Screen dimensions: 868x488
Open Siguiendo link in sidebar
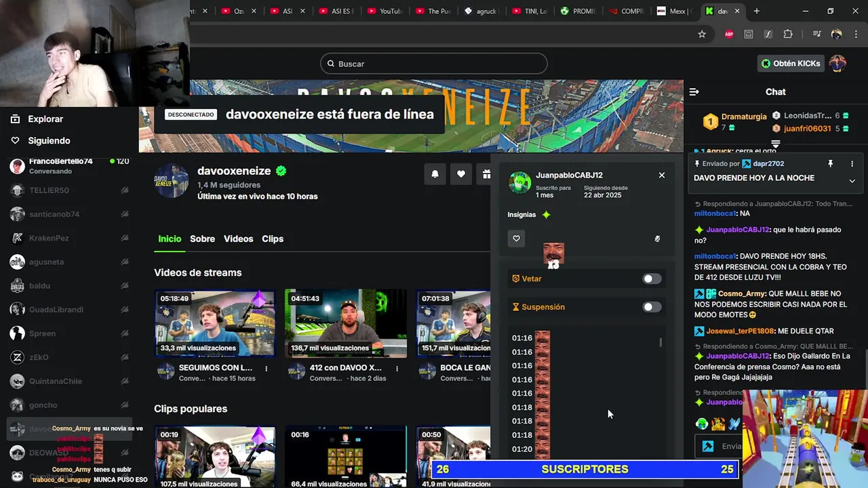(49, 140)
